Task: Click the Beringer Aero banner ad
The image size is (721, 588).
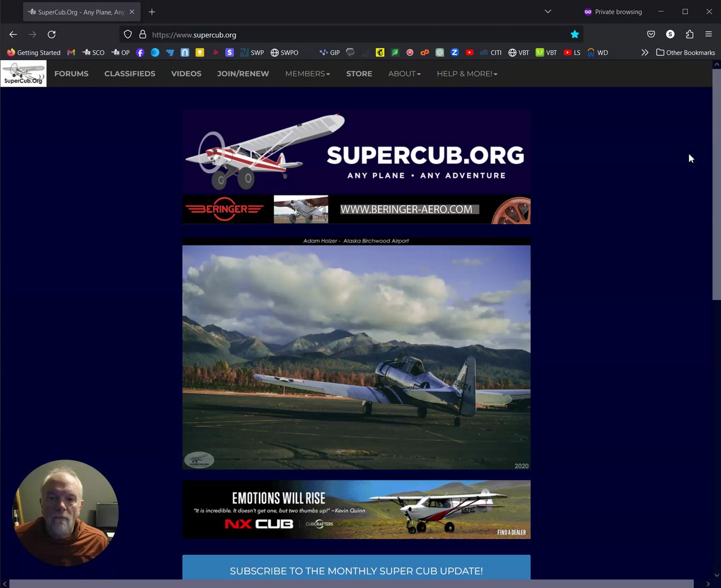Action: point(357,210)
